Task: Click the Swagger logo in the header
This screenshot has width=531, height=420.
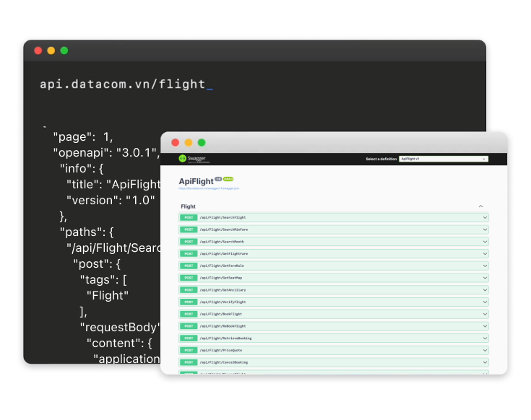Action: (194, 159)
